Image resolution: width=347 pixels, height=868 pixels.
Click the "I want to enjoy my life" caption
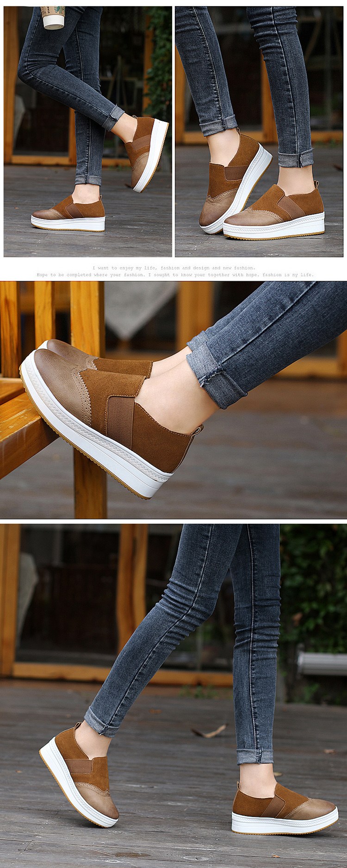[173, 268]
